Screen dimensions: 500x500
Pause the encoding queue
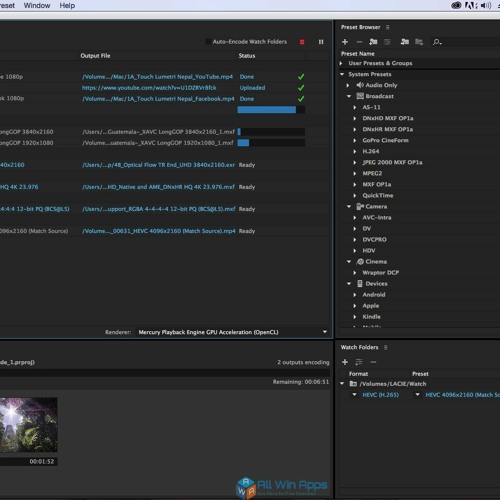(321, 42)
